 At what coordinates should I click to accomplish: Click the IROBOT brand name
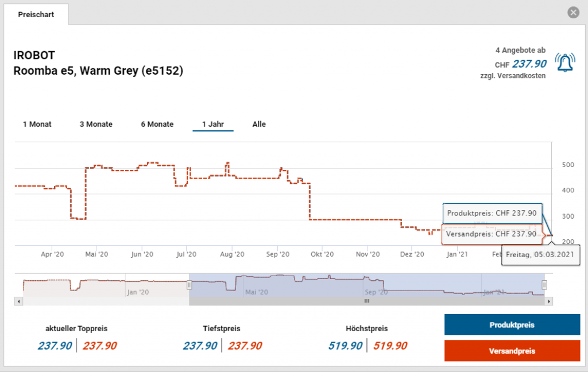coord(34,56)
